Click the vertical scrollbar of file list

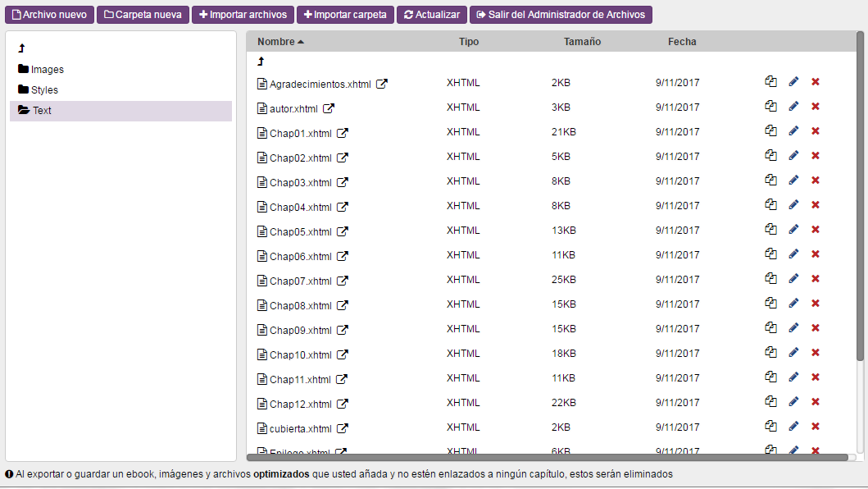(860, 195)
